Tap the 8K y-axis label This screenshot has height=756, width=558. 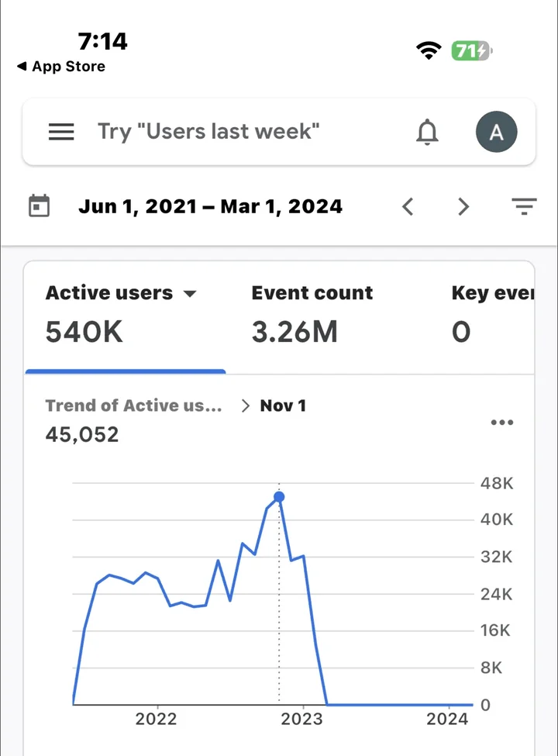coord(491,668)
